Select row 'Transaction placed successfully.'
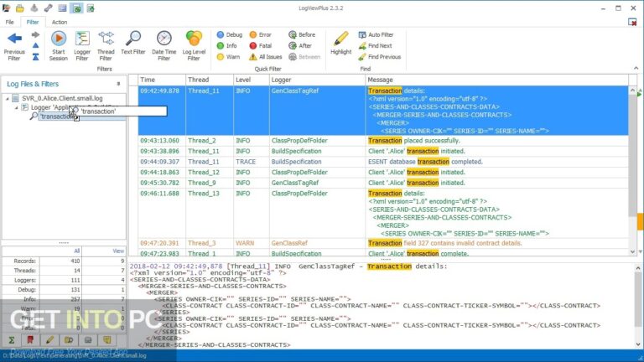Viewport: 644px width, 362px height. point(383,141)
